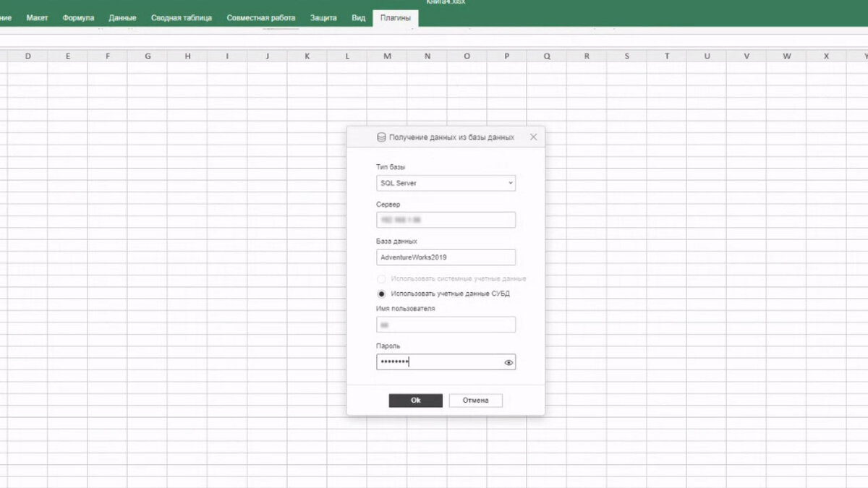Image resolution: width=868 pixels, height=488 pixels.
Task: Select column D header
Action: coord(27,56)
